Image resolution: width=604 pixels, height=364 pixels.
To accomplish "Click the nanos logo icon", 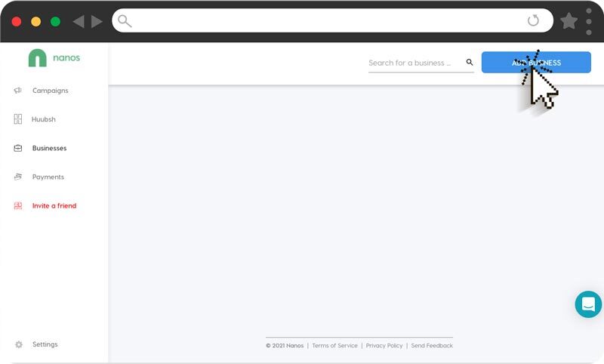I will (x=37, y=58).
